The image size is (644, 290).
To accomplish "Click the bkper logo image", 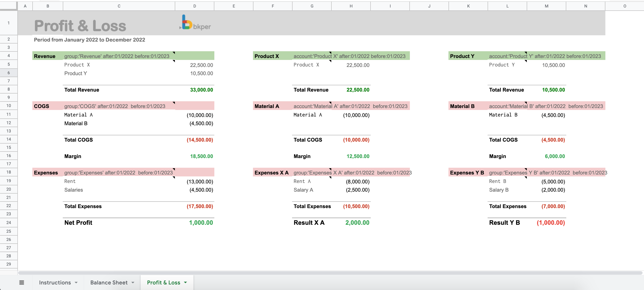I will point(195,23).
